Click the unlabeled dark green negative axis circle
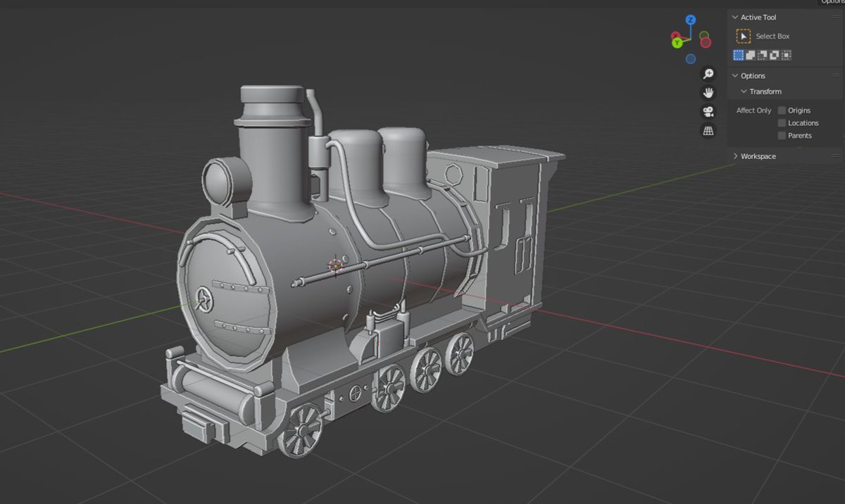The height and width of the screenshot is (504, 845). click(704, 34)
